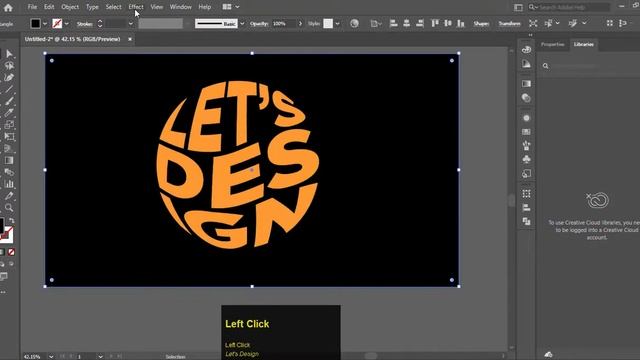Select the Curvature tool
Screen dimensions: 640x360
[9, 78]
